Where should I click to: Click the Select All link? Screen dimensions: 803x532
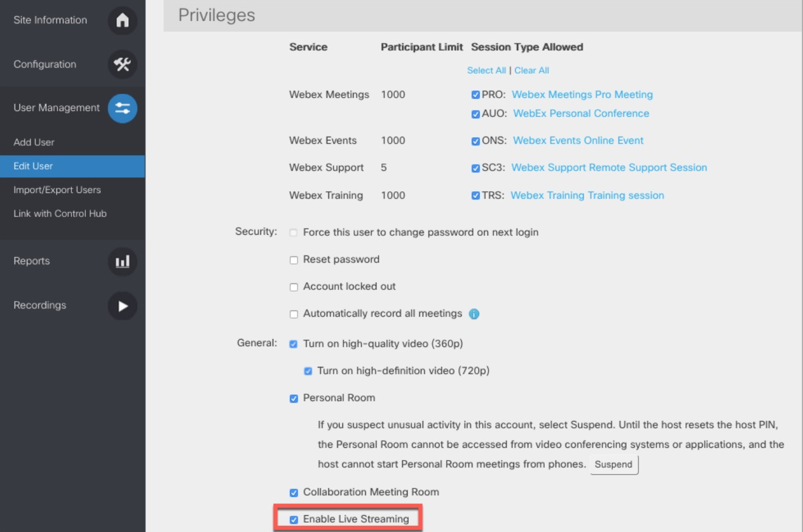coord(486,70)
